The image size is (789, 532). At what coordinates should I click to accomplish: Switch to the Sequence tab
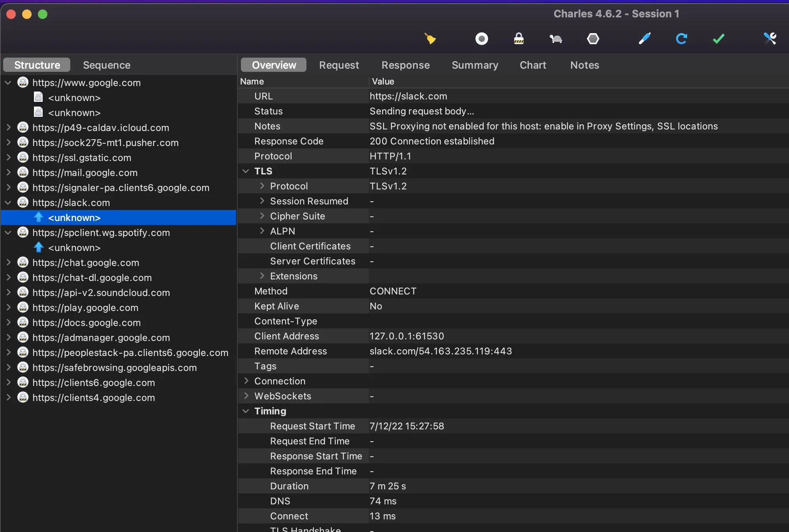(x=107, y=65)
